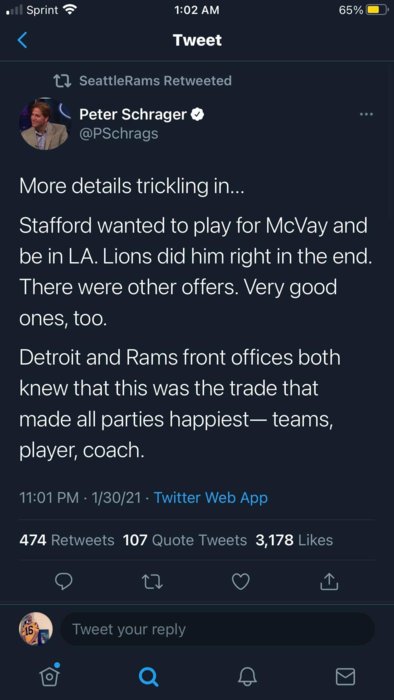This screenshot has height=700, width=394.
Task: Open the Notifications bell tab
Action: tap(247, 677)
